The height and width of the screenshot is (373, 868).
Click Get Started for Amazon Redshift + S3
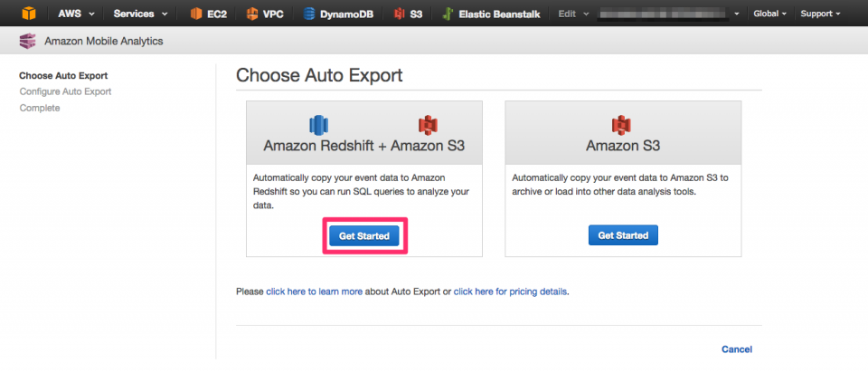(x=364, y=235)
